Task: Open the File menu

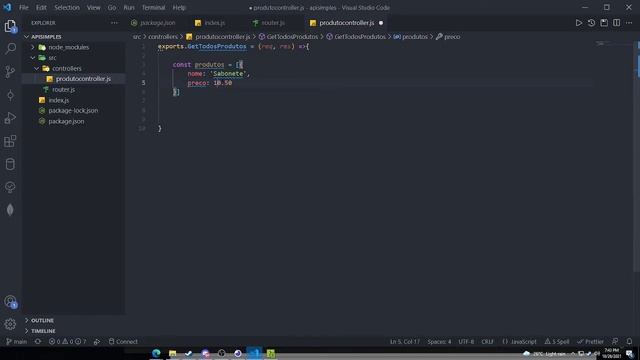Action: (24, 7)
